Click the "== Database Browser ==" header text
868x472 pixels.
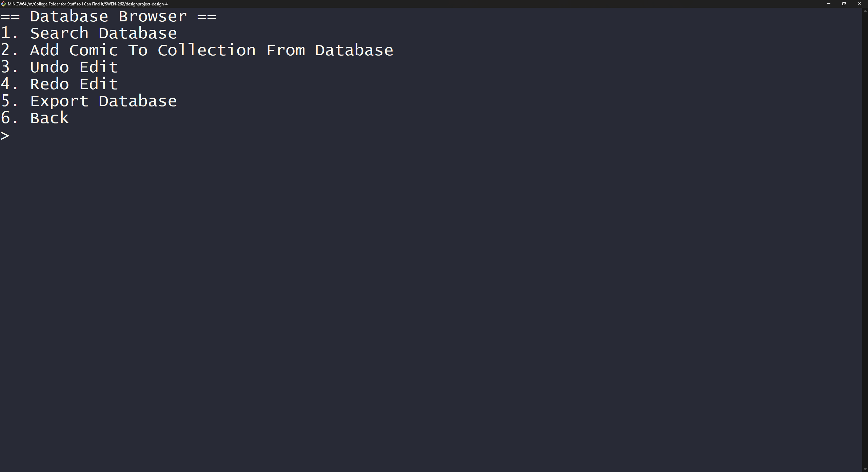tap(108, 16)
